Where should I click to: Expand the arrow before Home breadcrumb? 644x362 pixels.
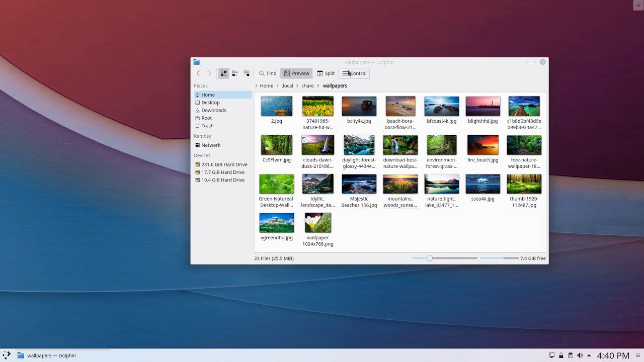257,86
